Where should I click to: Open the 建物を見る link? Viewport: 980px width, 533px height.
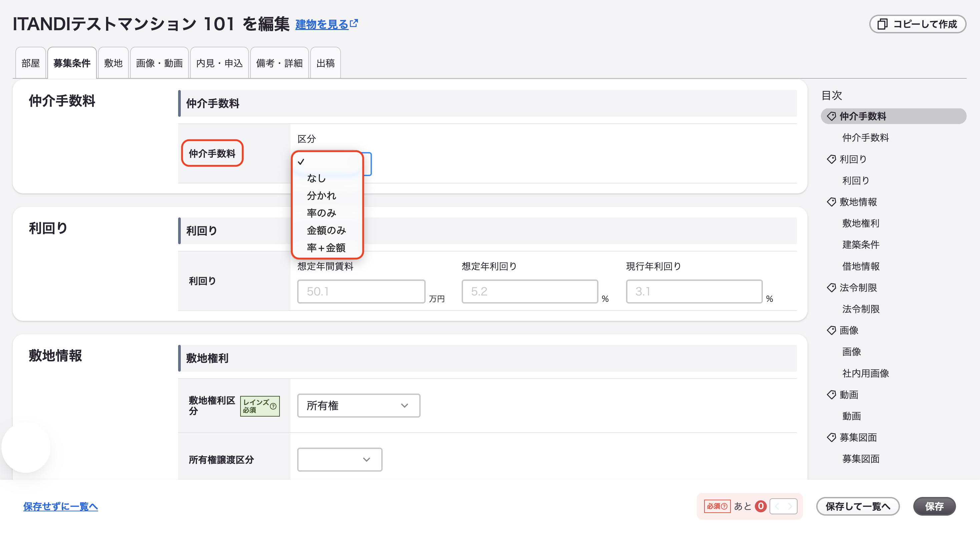tap(322, 24)
